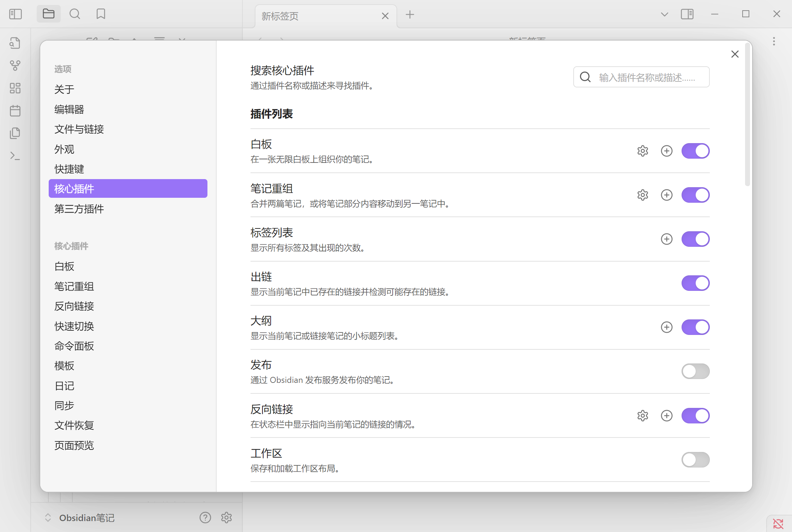Click the new tab plus button

click(409, 15)
